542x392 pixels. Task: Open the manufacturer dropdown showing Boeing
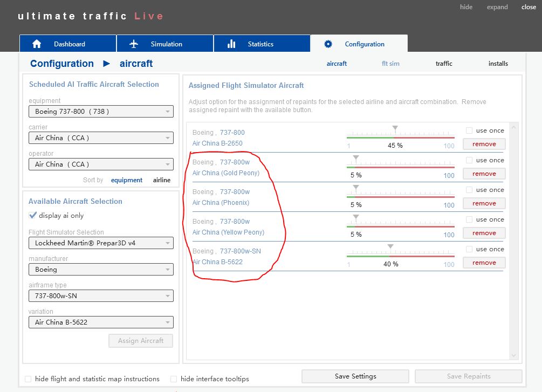coord(101,269)
